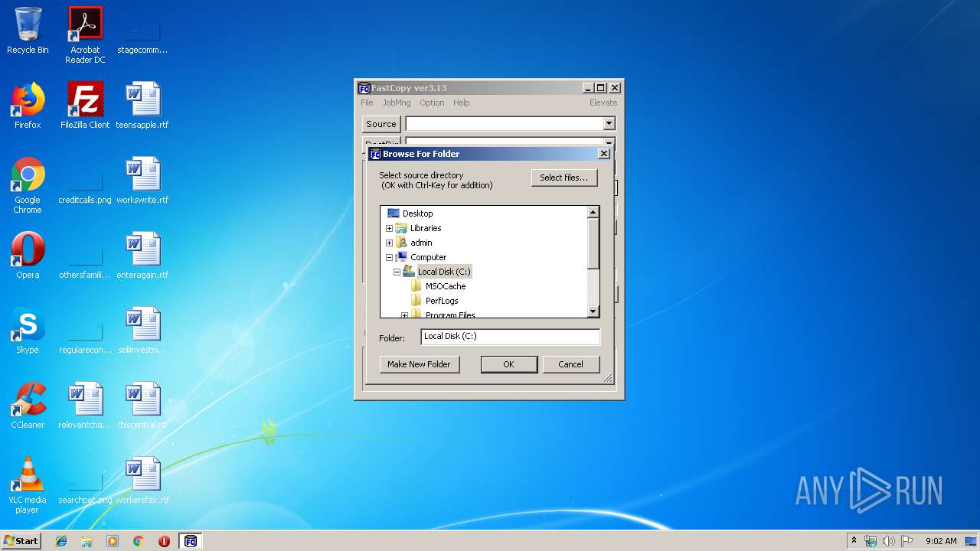The height and width of the screenshot is (551, 980).
Task: Click the volume tray icon
Action: (888, 541)
